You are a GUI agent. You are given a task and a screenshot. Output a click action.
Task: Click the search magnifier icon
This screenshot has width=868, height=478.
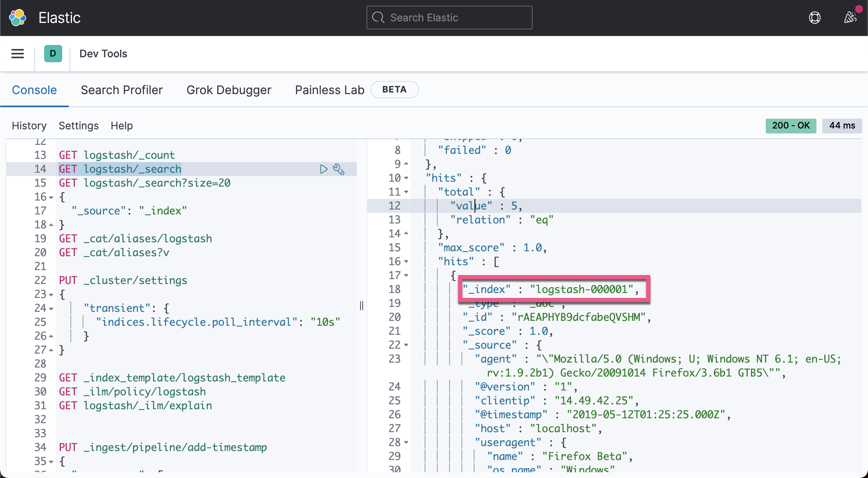pyautogui.click(x=378, y=18)
